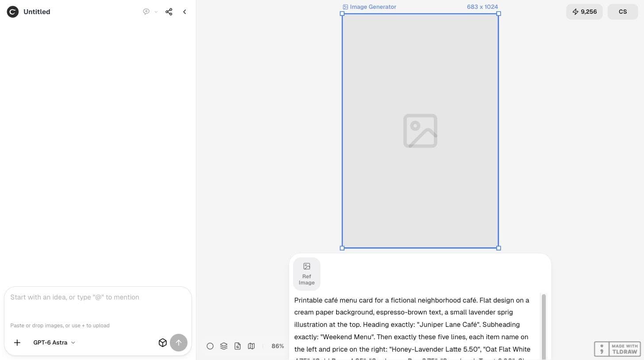
Task: Collapse the left chat panel
Action: pyautogui.click(x=184, y=12)
